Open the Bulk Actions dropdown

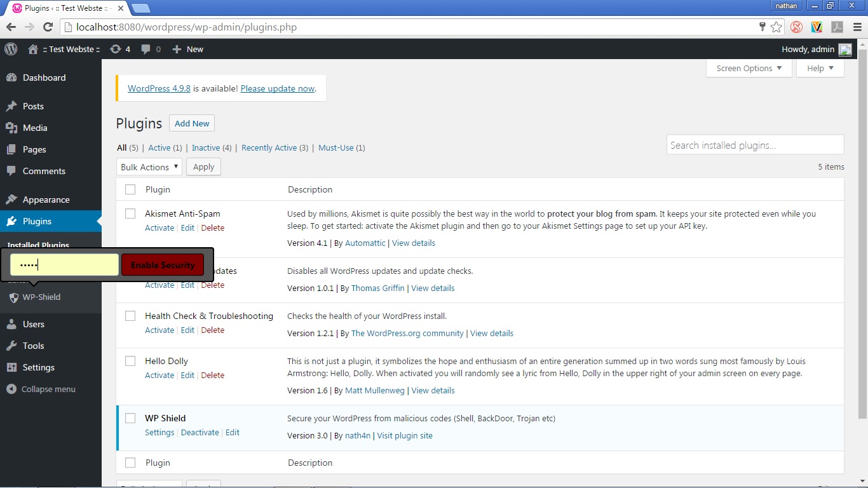click(149, 167)
